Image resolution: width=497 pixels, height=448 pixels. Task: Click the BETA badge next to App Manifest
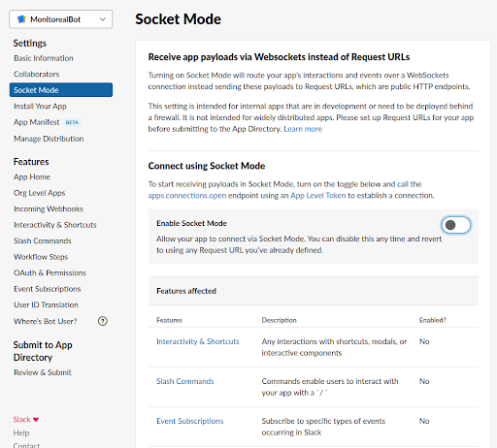(72, 122)
